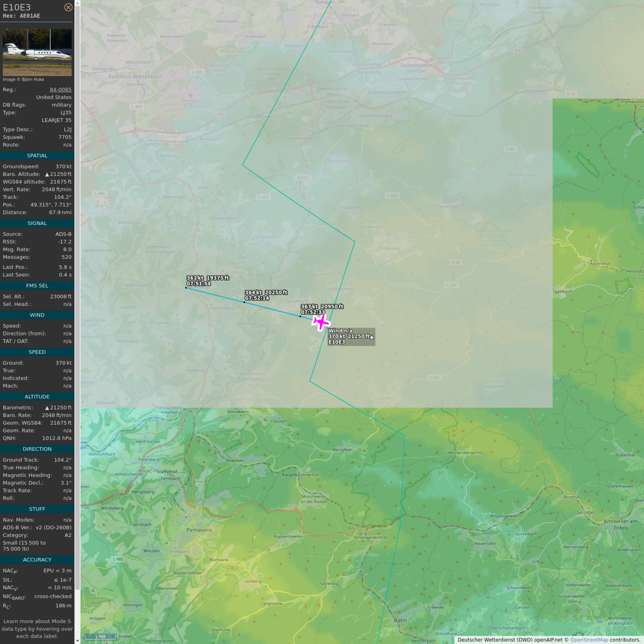Close the E10E3 aircraft info panel
Image resolution: width=644 pixels, height=644 pixels.
tap(68, 7)
